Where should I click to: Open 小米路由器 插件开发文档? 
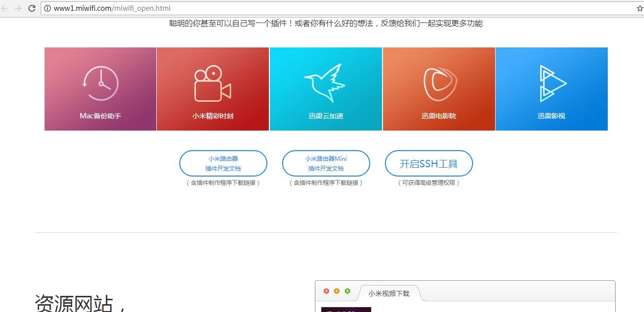pyautogui.click(x=223, y=163)
